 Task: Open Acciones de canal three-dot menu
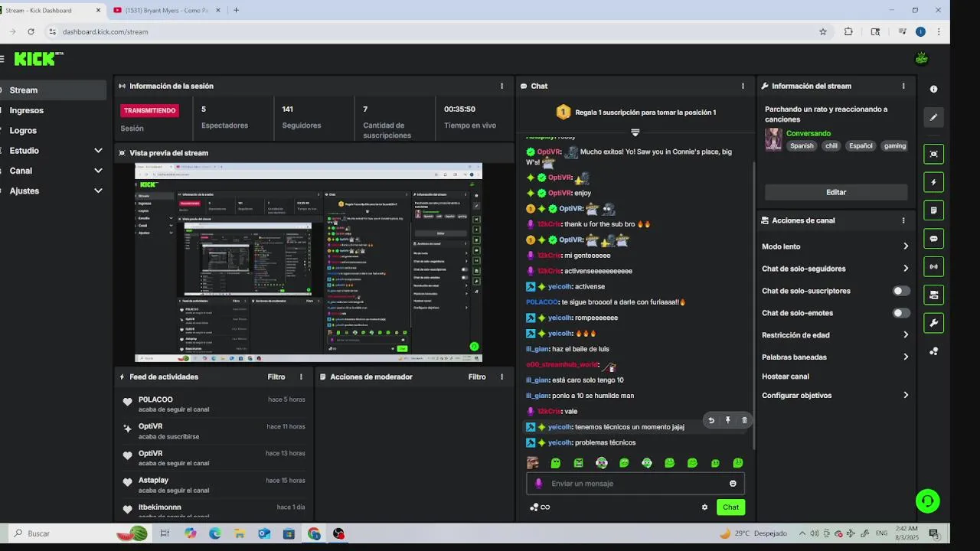click(903, 220)
